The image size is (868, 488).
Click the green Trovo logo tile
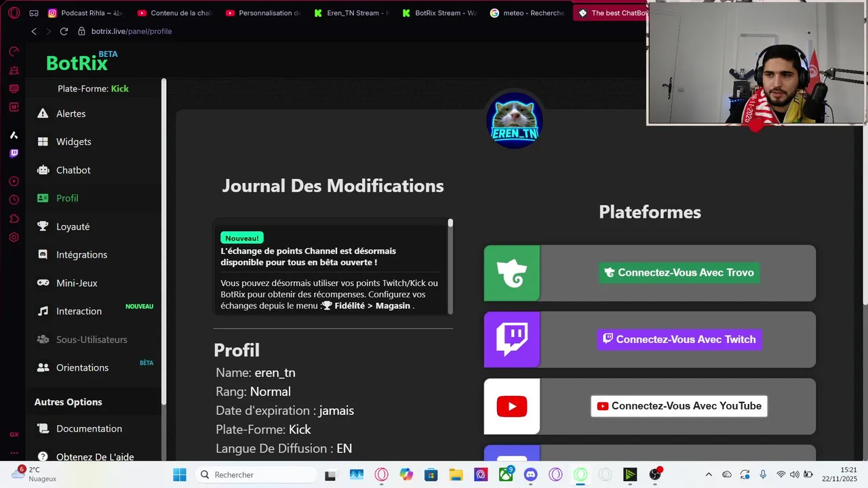tap(512, 272)
